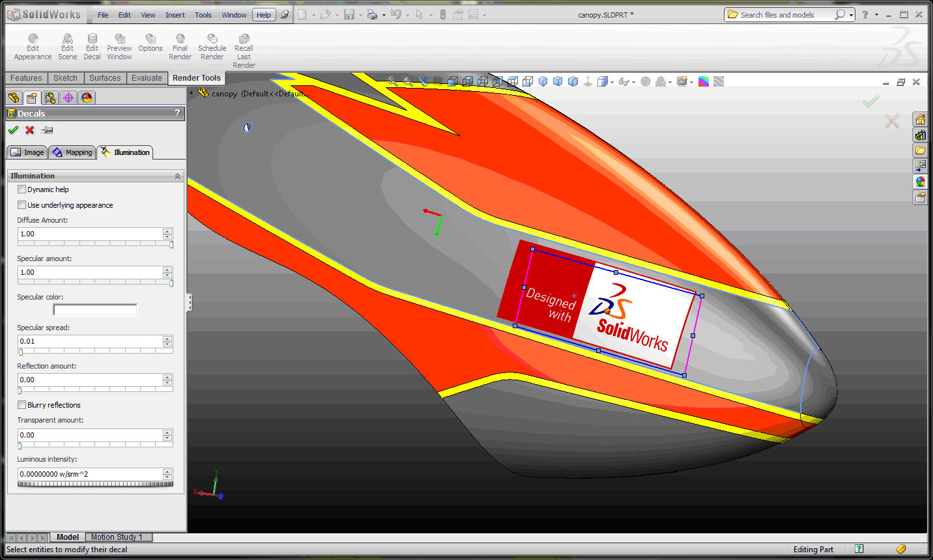Click the Transparent amount input field
Viewport: 933px width, 560px height.
pyautogui.click(x=91, y=435)
